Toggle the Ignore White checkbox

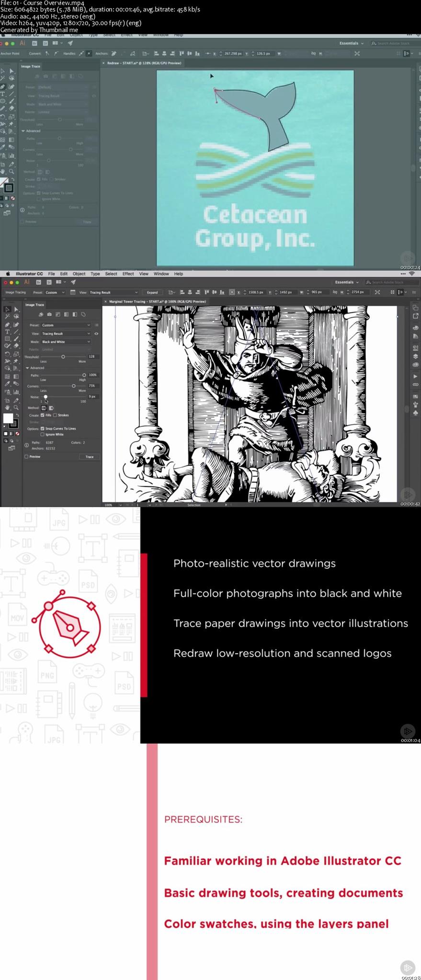[x=43, y=434]
